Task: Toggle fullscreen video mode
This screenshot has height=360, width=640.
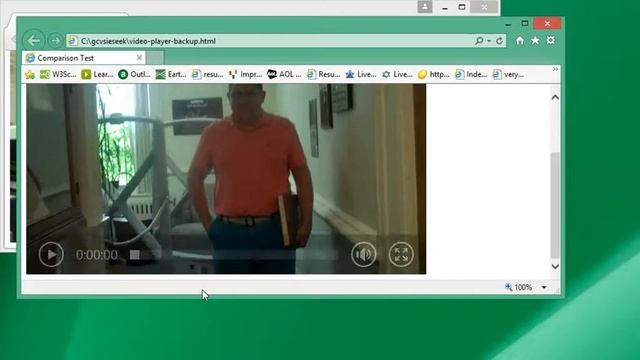Action: [x=401, y=254]
